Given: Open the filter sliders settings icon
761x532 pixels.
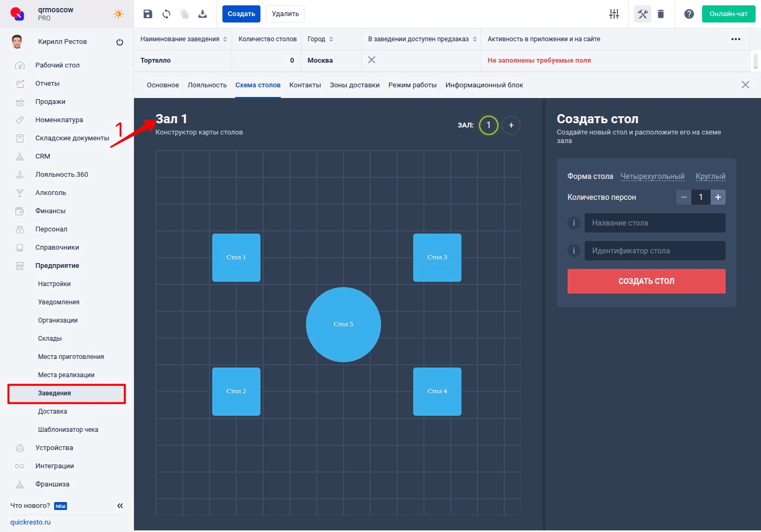Looking at the screenshot, I should click(614, 14).
